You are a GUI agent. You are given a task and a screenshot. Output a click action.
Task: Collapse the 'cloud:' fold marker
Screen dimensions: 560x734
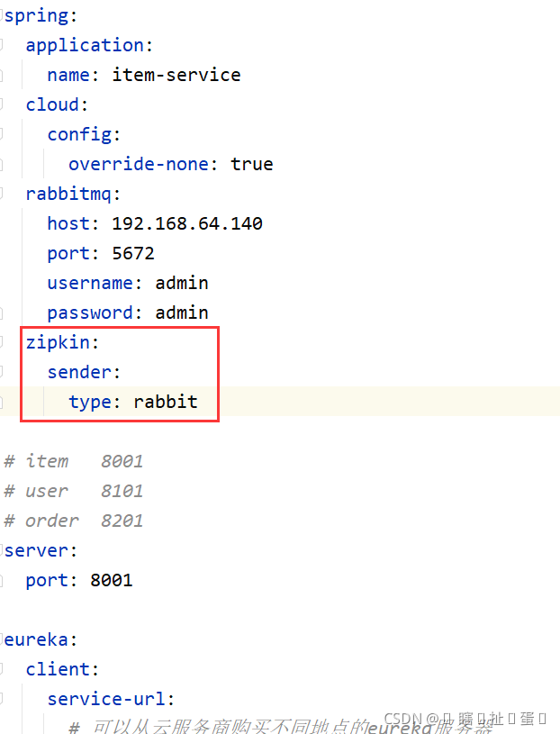click(2, 104)
